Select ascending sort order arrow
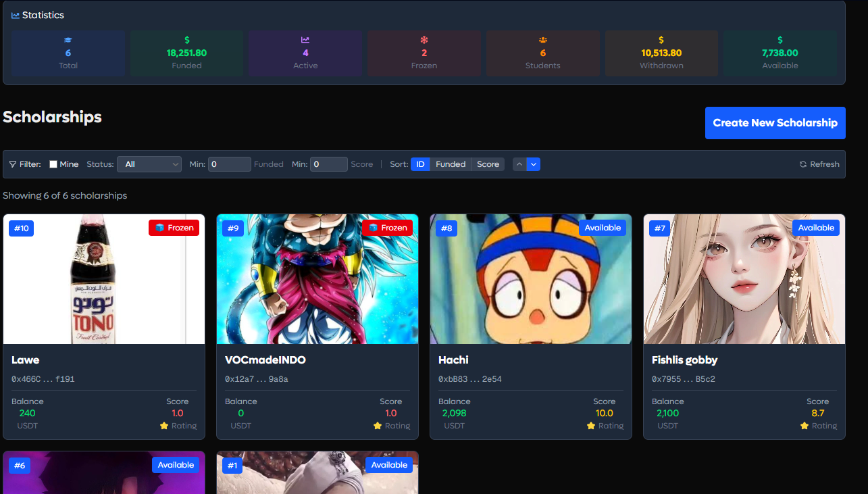Screen dimensions: 868x494 pyautogui.click(x=519, y=164)
